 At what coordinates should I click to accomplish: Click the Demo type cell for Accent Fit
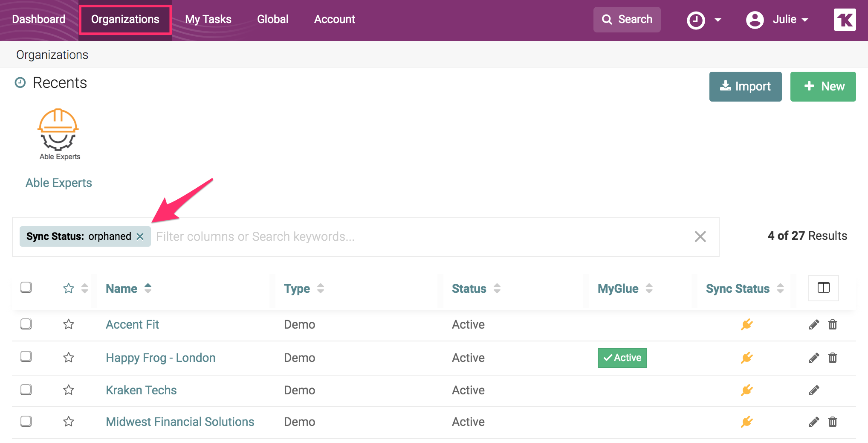[x=300, y=324]
